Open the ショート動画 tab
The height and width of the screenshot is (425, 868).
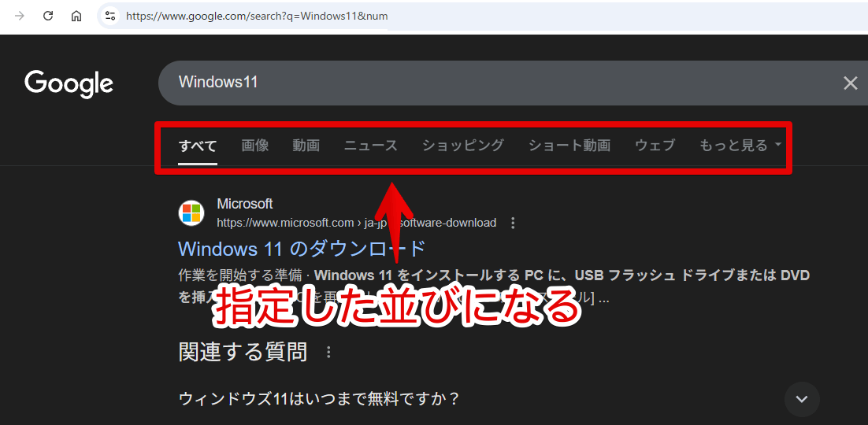click(x=569, y=146)
